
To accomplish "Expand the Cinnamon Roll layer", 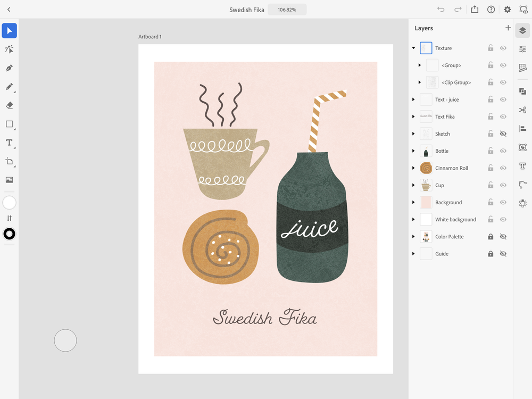I will pos(414,168).
